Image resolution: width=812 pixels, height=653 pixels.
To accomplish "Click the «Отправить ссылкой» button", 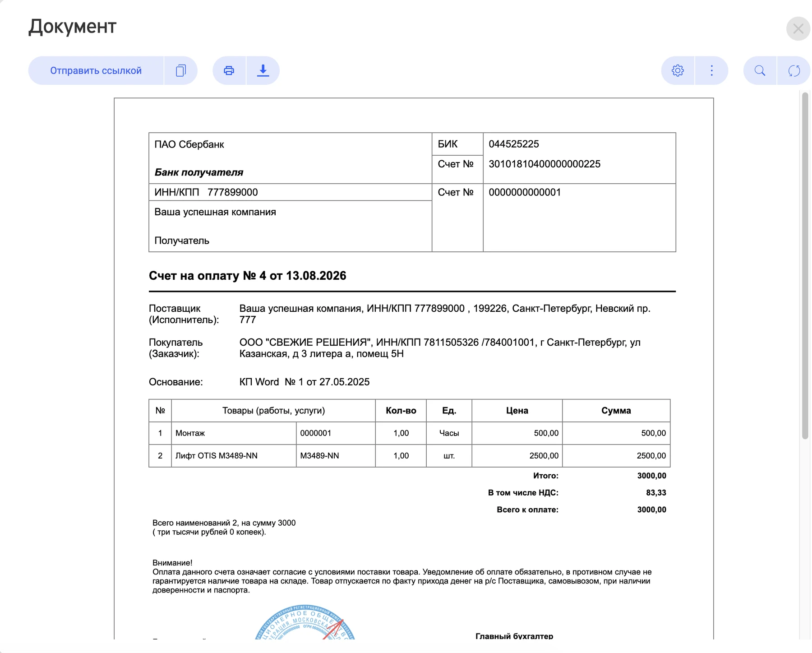I will (96, 70).
